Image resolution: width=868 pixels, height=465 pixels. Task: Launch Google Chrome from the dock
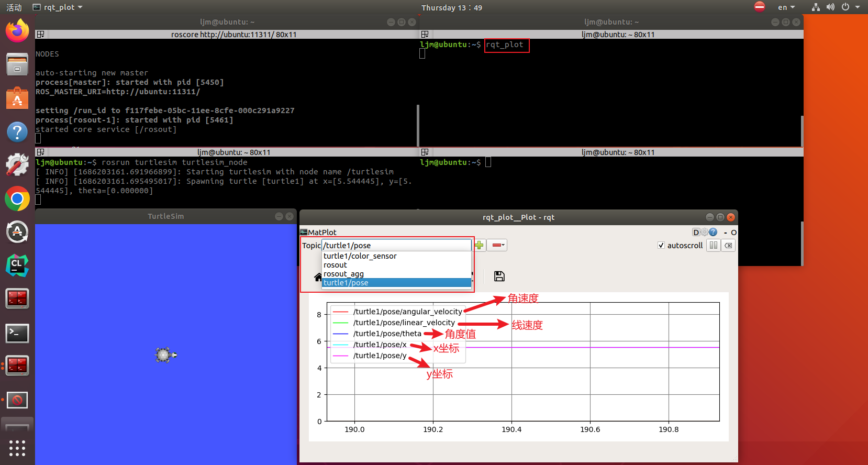click(17, 199)
